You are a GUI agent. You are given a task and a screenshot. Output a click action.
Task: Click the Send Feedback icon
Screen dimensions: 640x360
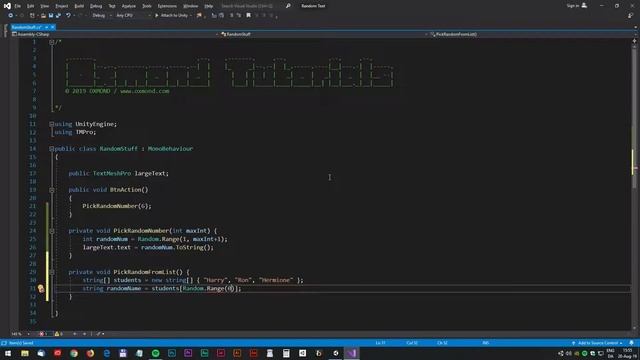pyautogui.click(x=631, y=16)
